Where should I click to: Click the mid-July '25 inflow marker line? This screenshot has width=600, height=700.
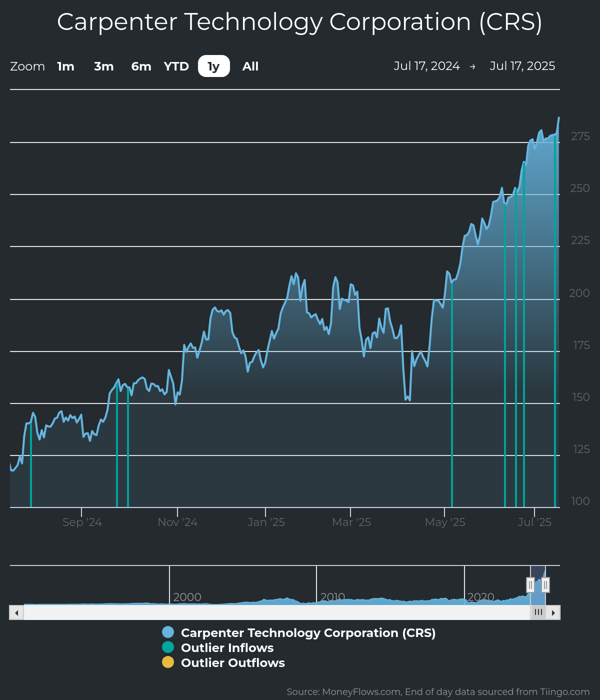[555, 321]
